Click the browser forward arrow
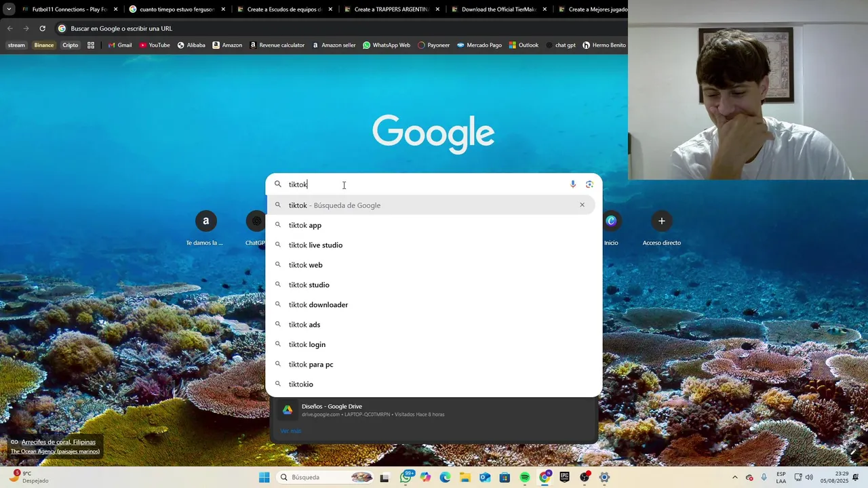Screen dimensions: 868x488 (26, 28)
